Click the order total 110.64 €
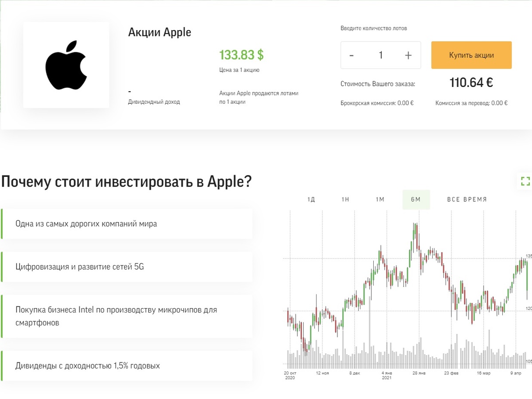This screenshot has width=532, height=399. 471,82
